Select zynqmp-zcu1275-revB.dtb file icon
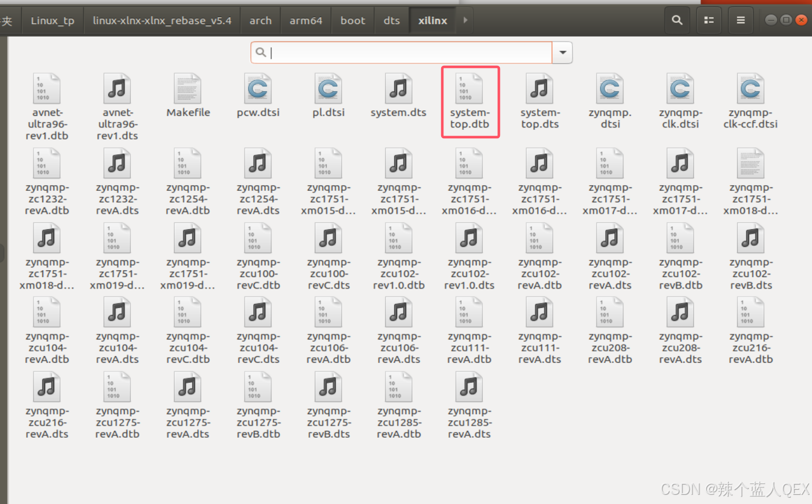812x504 pixels. pos(258,387)
